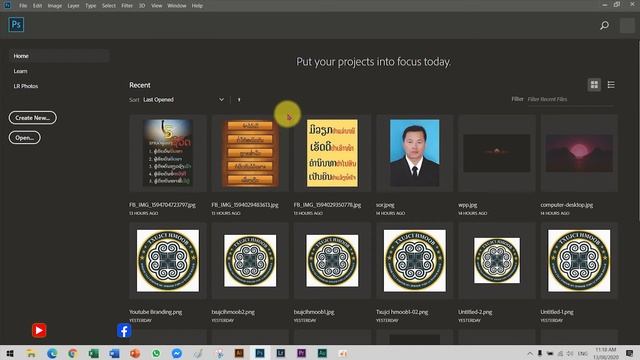This screenshot has width=640, height=360.
Task: Open the Untitled-1.png thumbnail
Action: pos(579,260)
